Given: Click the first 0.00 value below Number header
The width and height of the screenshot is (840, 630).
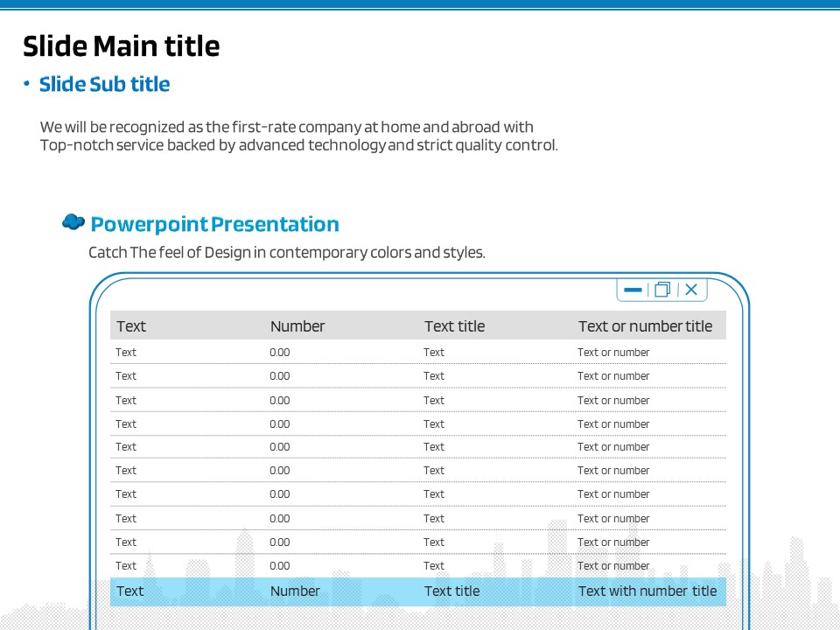Looking at the screenshot, I should (x=280, y=353).
